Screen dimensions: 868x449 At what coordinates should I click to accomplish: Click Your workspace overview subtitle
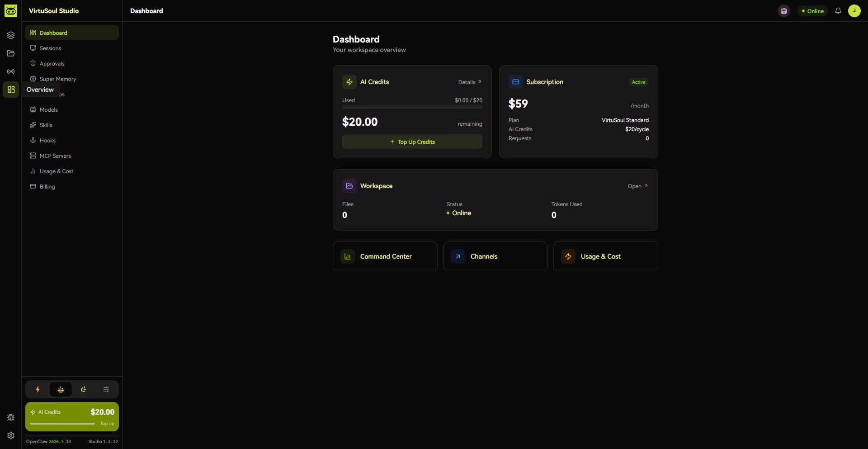(369, 50)
